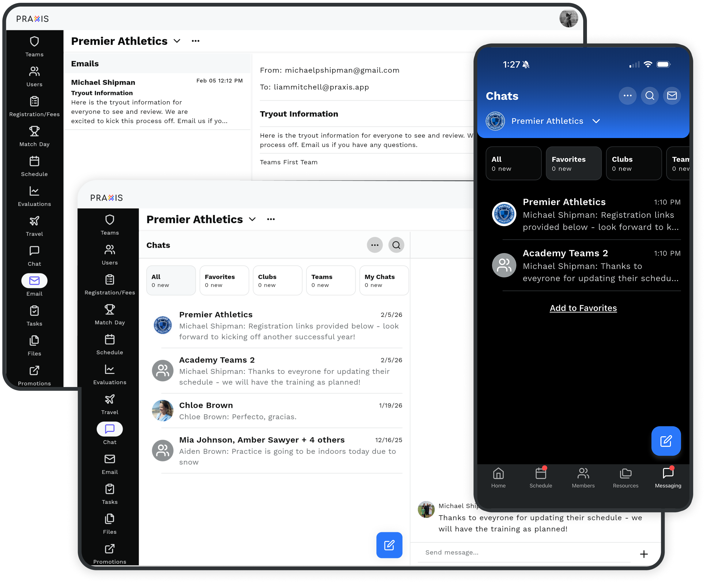Screen dimensions: 710x588
Task: Expand Premier Athletics chevron in chat window
Action: (x=252, y=219)
